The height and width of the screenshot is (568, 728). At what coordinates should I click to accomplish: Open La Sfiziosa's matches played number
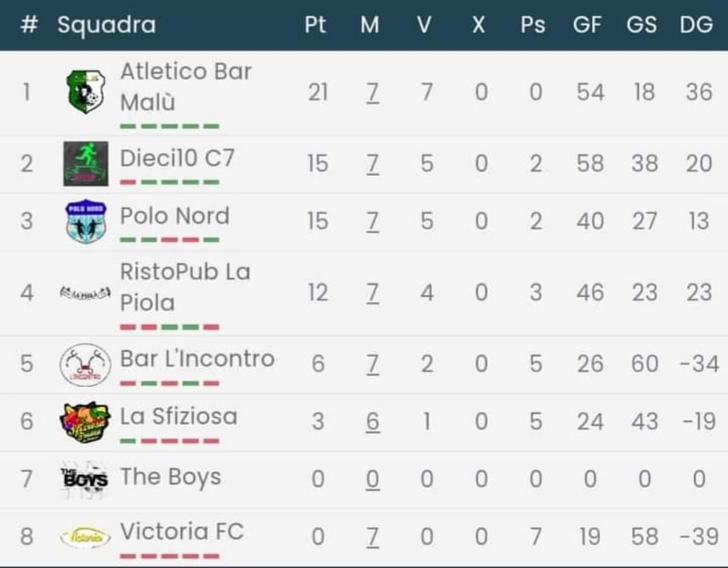pos(372,421)
